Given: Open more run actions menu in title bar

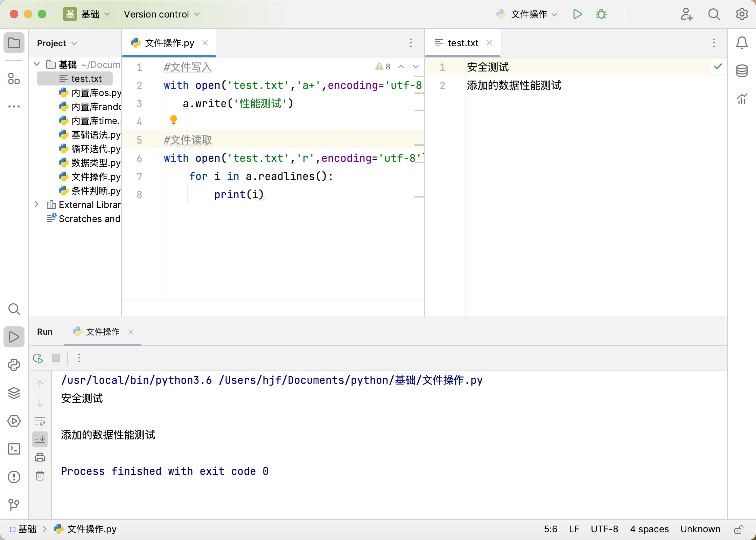Looking at the screenshot, I should click(625, 14).
